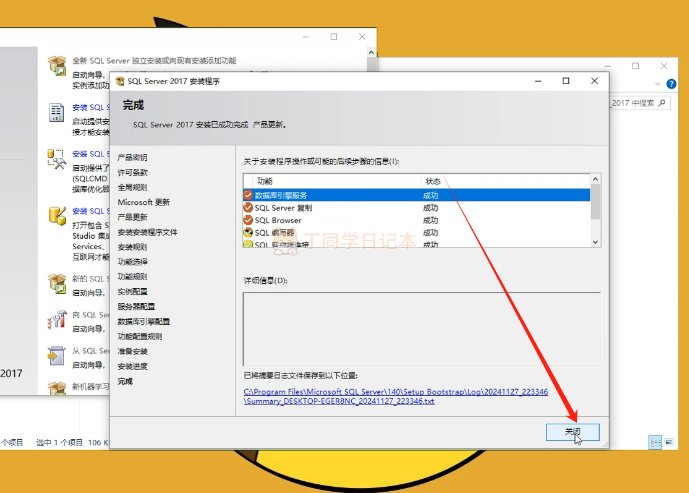Click the SQL 编写器 status icon
The width and height of the screenshot is (689, 493).
(x=248, y=232)
